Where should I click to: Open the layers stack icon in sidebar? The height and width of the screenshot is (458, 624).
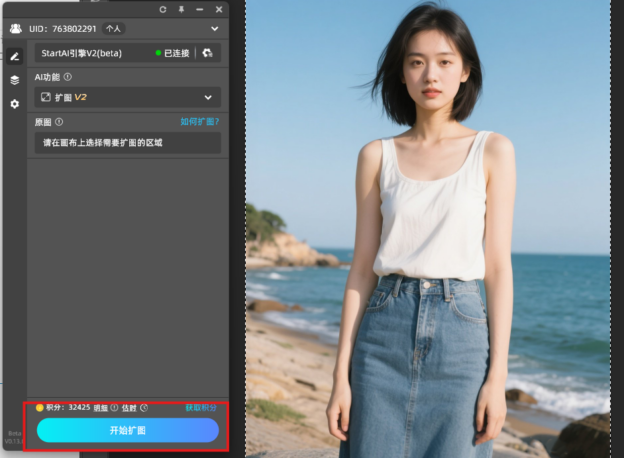click(14, 80)
